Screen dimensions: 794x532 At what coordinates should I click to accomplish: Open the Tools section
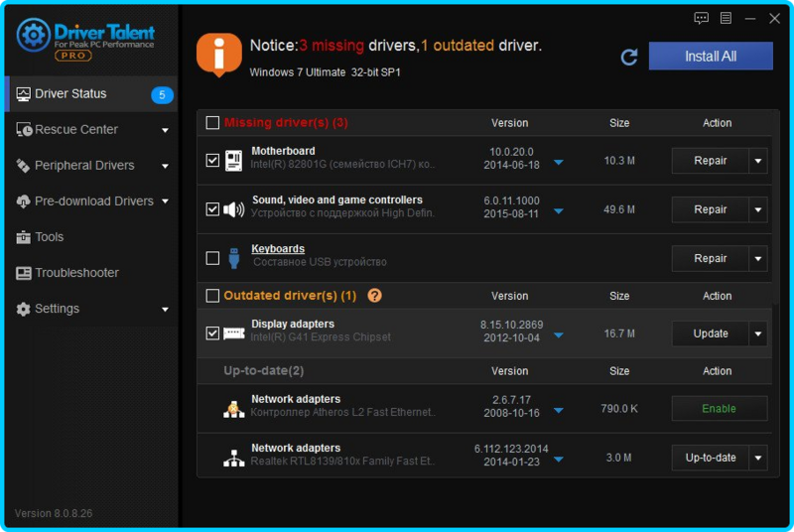91,237
